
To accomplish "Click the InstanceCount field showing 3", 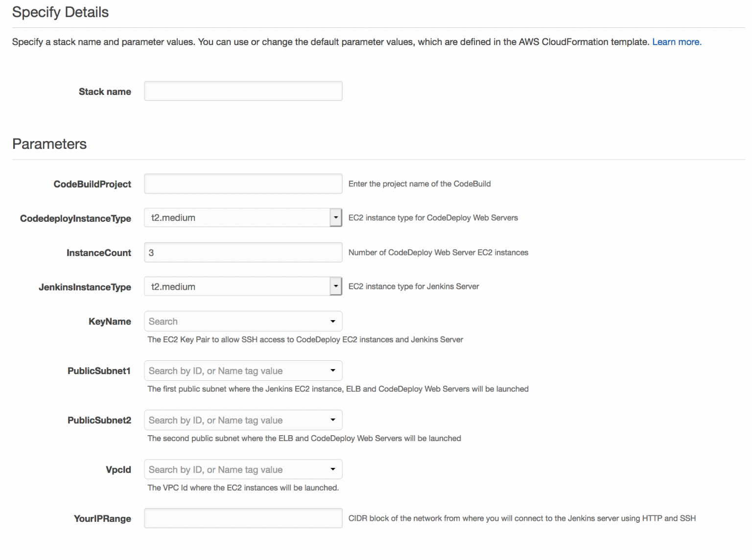I will (x=243, y=253).
